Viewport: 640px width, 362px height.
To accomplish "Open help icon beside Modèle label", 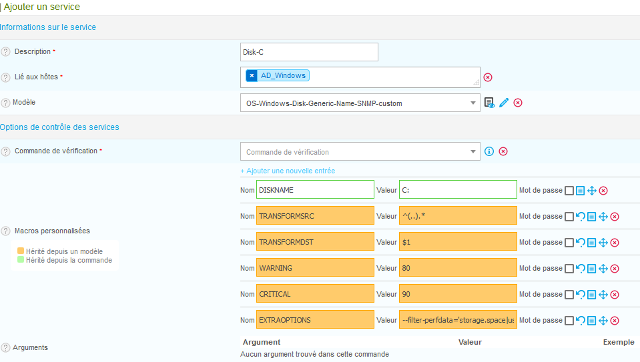I will [5, 103].
